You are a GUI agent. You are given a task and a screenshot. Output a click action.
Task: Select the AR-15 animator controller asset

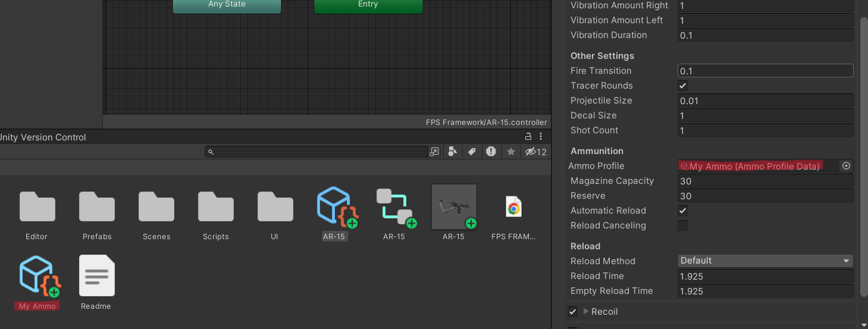point(394,208)
